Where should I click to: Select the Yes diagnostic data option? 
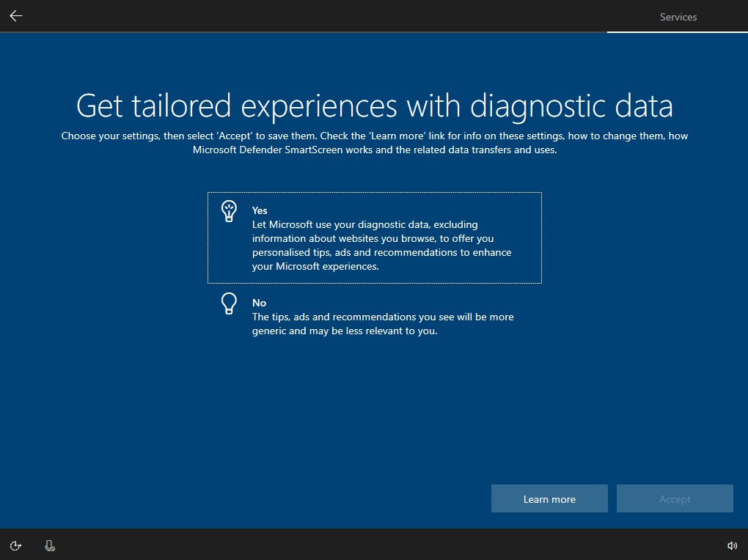[375, 237]
